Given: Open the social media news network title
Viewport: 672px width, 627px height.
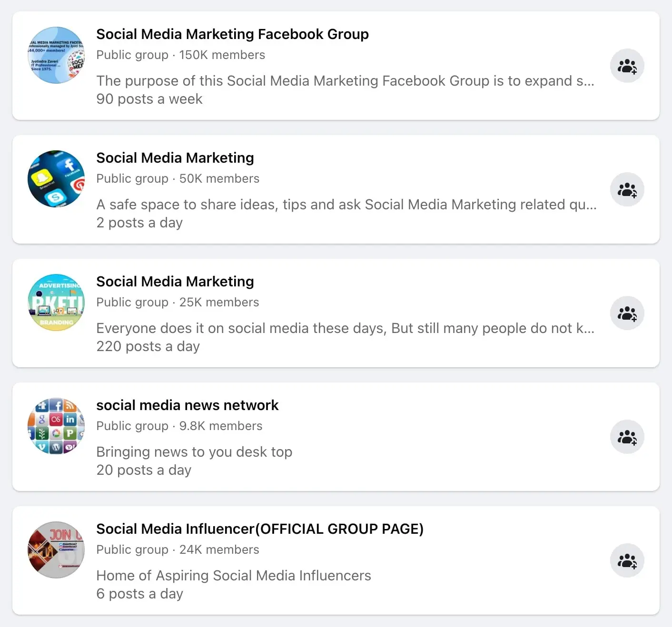Looking at the screenshot, I should tap(187, 405).
